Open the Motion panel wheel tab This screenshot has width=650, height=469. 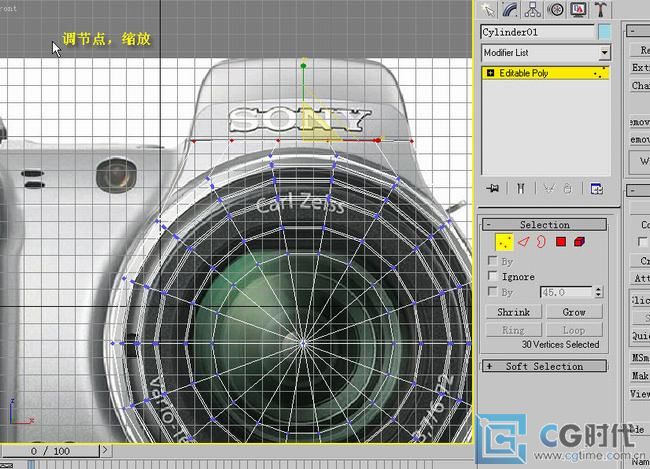click(x=555, y=10)
